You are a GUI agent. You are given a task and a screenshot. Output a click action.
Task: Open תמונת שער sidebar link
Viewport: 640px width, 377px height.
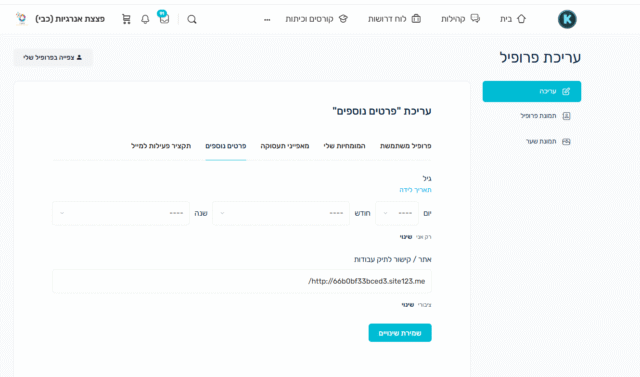[541, 142]
